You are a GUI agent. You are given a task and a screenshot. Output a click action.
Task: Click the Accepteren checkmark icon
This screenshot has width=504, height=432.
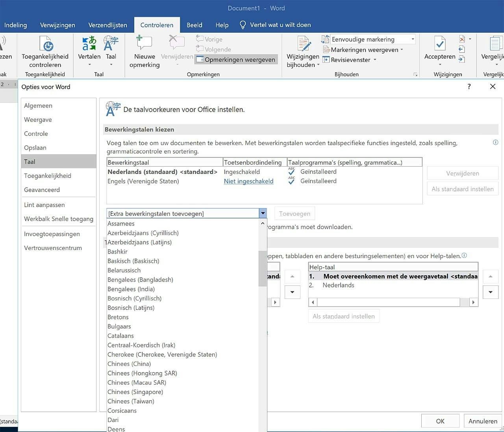pyautogui.click(x=439, y=44)
